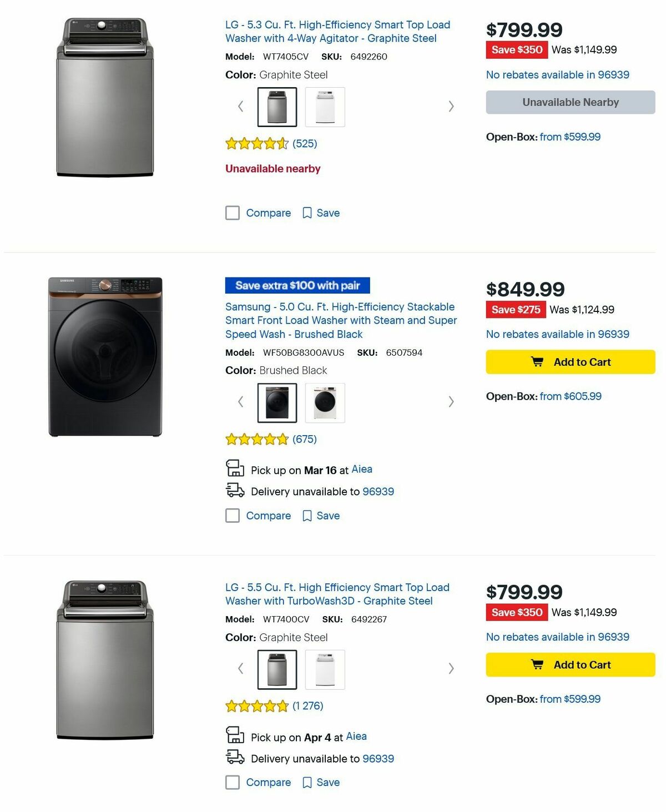
Task: Click the pickup icon for the LG TurboWash3D washer
Action: [x=236, y=736]
